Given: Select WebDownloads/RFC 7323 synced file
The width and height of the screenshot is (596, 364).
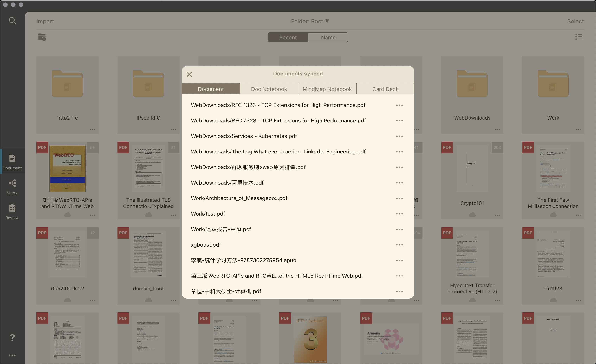Looking at the screenshot, I should tap(278, 121).
